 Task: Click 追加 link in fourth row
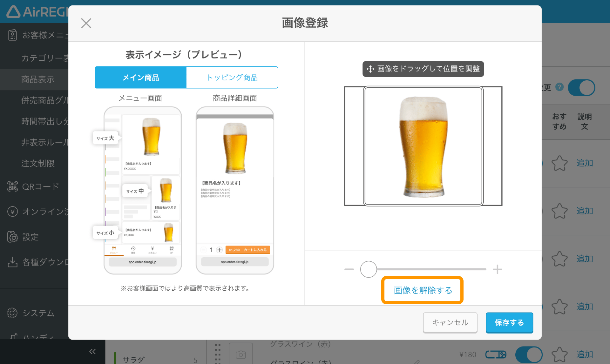585,306
